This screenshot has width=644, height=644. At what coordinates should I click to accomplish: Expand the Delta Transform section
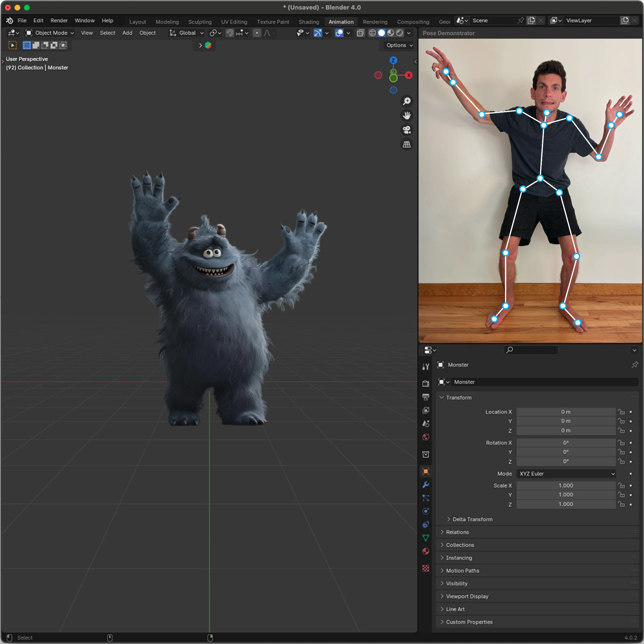[x=472, y=519]
